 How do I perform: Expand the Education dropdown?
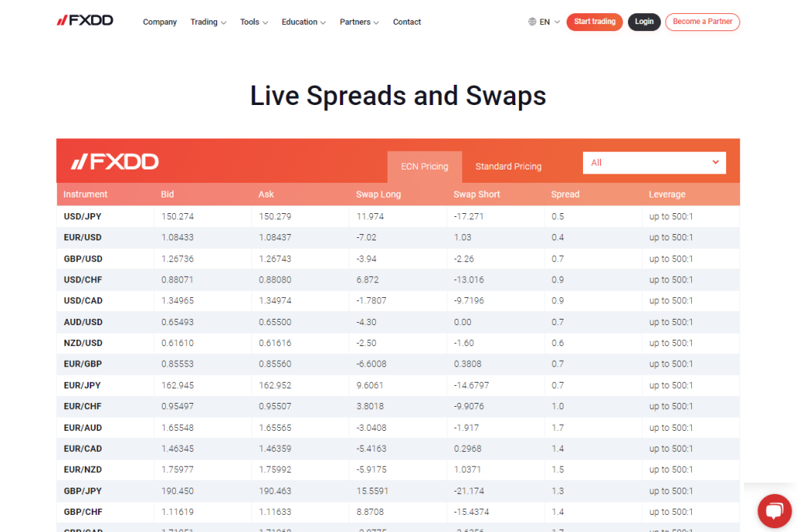(303, 22)
